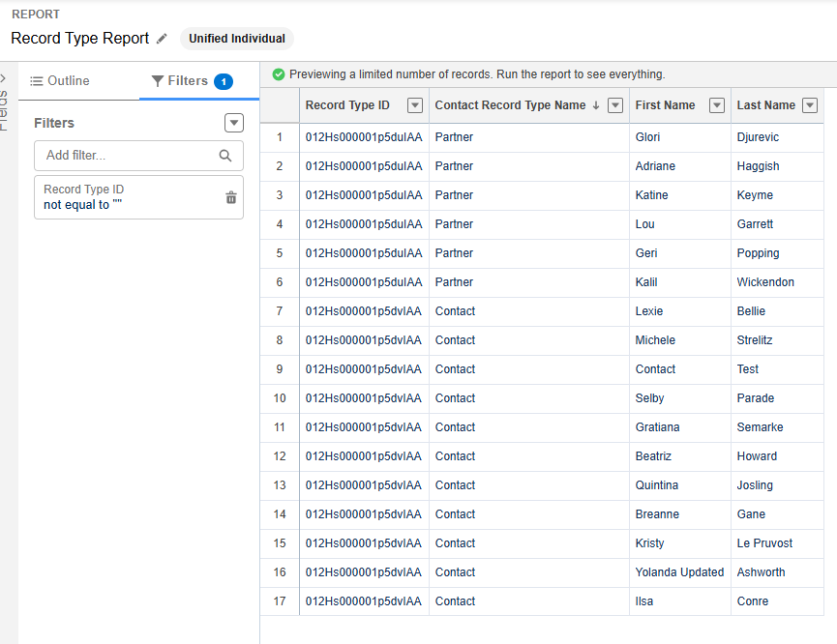Select the Filters tab
The image size is (837, 644).
point(188,81)
